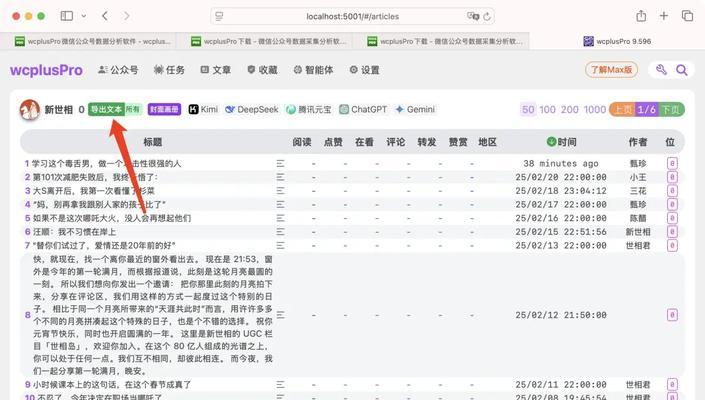Open article 小时候课本上的这句话

[x=112, y=385]
